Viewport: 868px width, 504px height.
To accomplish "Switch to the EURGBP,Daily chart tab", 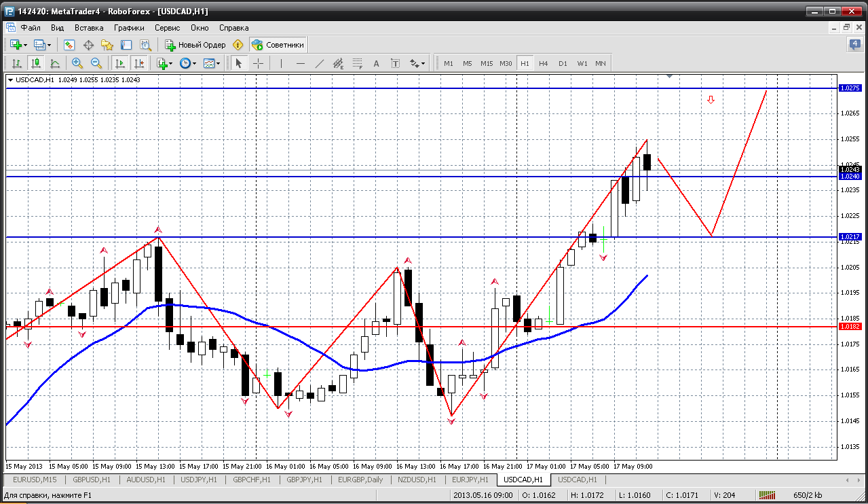I will click(360, 480).
